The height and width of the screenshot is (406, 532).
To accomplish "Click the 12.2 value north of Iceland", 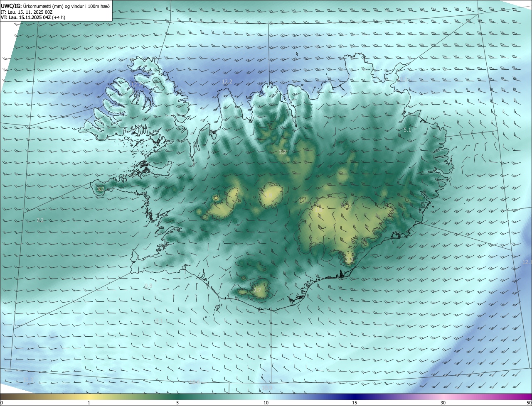I will [227, 82].
